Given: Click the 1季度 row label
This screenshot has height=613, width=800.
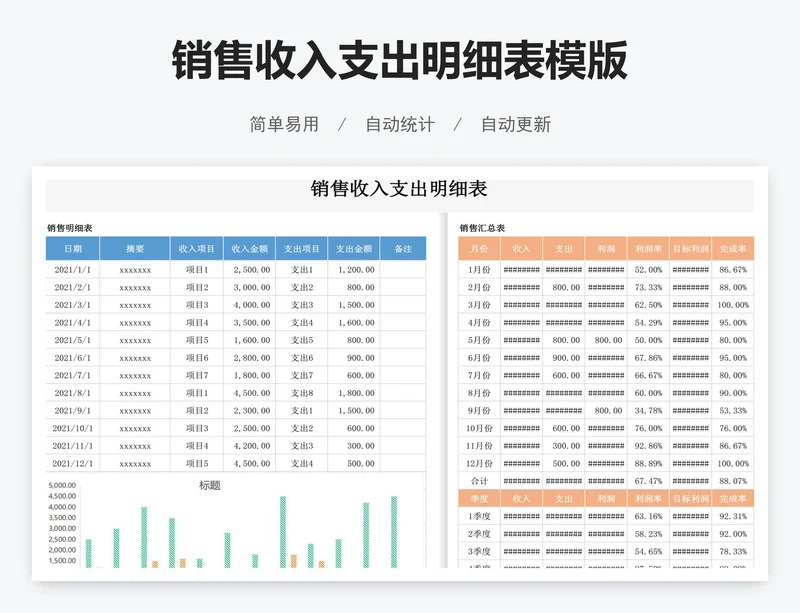Looking at the screenshot, I should 479,517.
